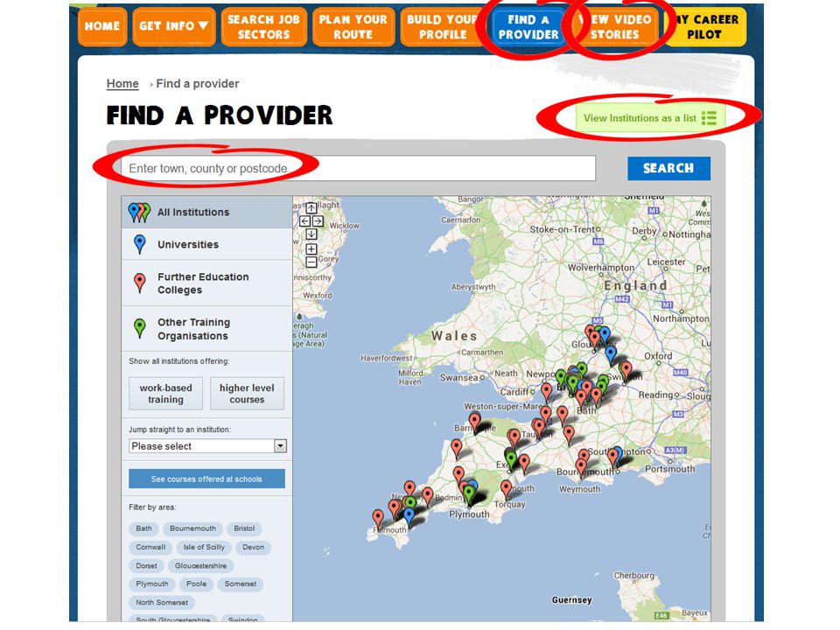Click the Search button
Screen dimensions: 840x630
tap(668, 168)
